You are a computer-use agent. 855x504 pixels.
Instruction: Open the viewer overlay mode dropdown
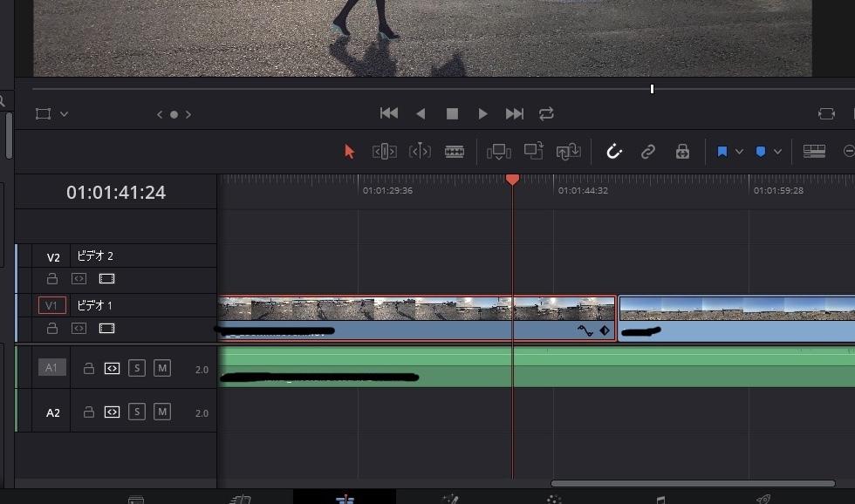[65, 114]
